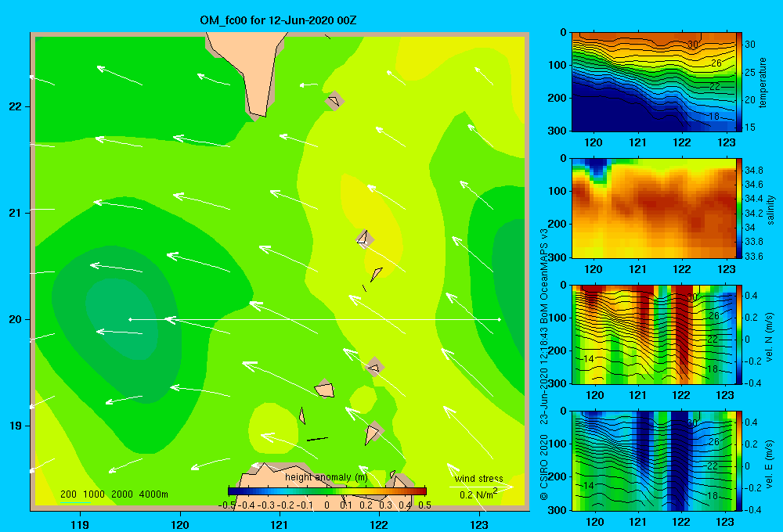Click the '33.6' salinity scale value
The height and width of the screenshot is (532, 783).
pyautogui.click(x=754, y=256)
